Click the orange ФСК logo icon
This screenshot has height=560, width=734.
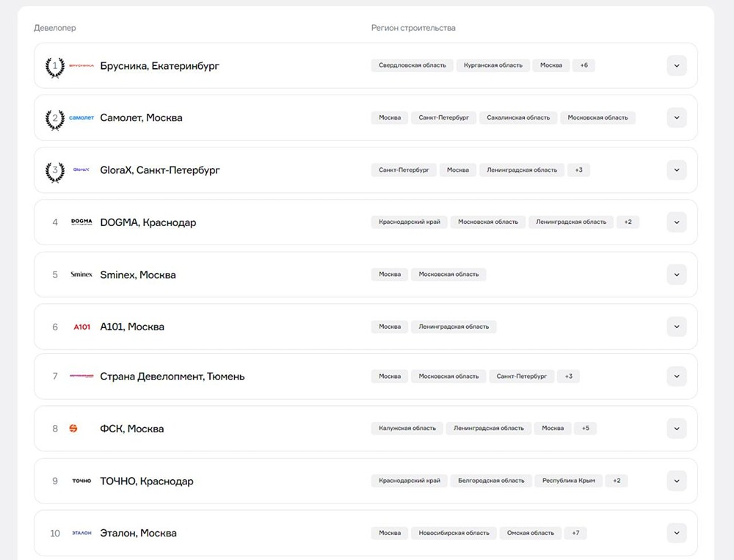73,429
